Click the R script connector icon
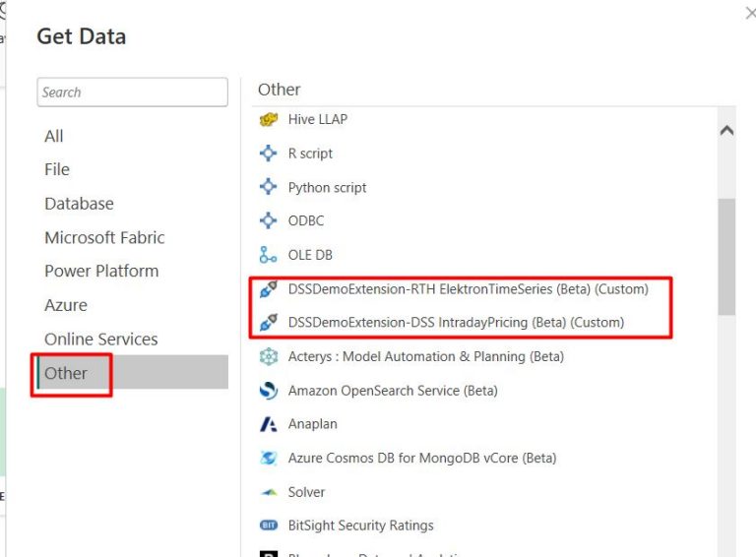This screenshot has width=756, height=557. tap(268, 154)
